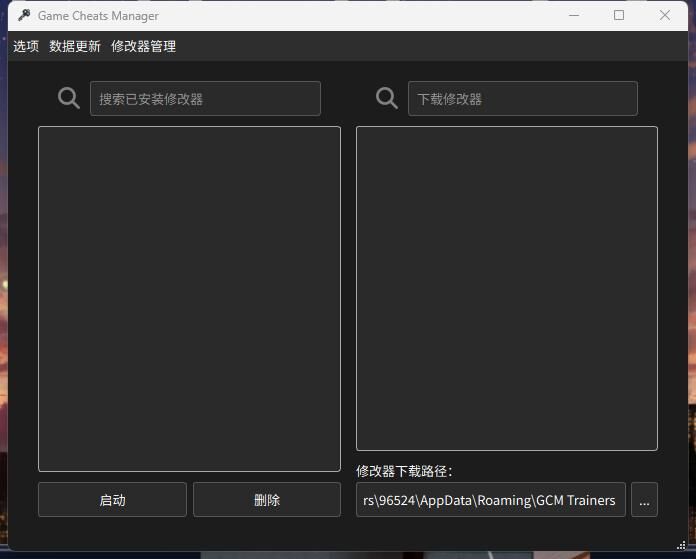Click the GCM Trainers download path field
Image resolution: width=696 pixels, height=559 pixels.
tap(490, 500)
